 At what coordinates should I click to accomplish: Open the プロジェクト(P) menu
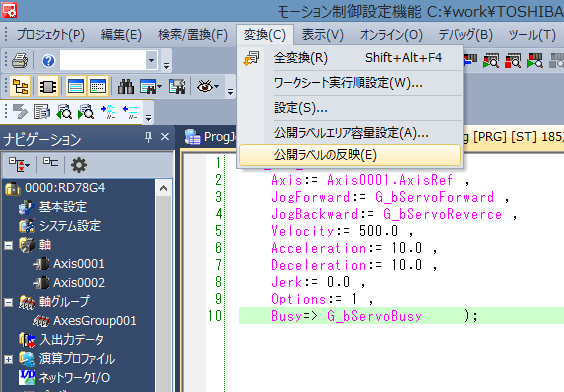(x=50, y=35)
